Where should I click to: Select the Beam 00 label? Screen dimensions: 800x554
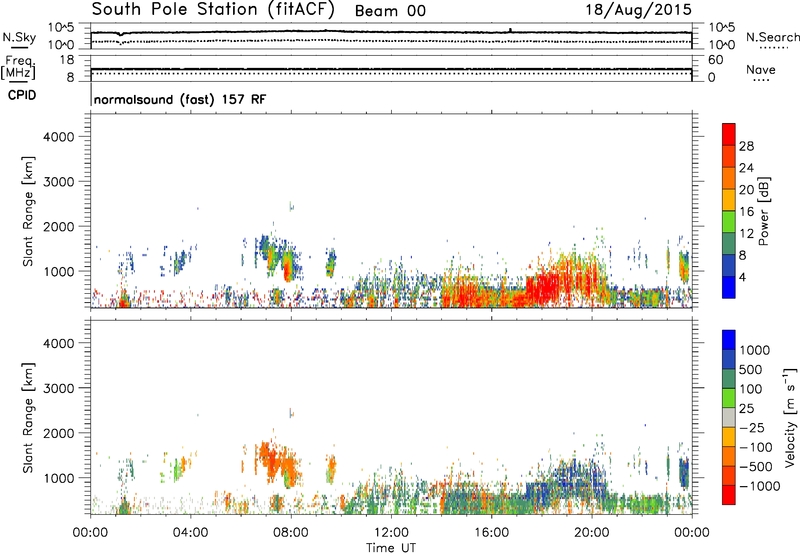pyautogui.click(x=390, y=11)
